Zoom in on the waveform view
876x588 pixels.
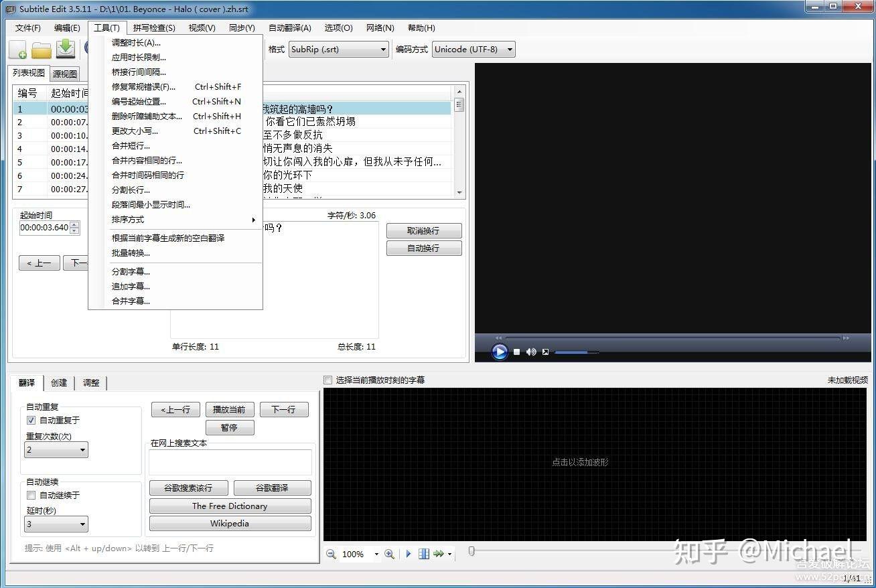tap(389, 554)
